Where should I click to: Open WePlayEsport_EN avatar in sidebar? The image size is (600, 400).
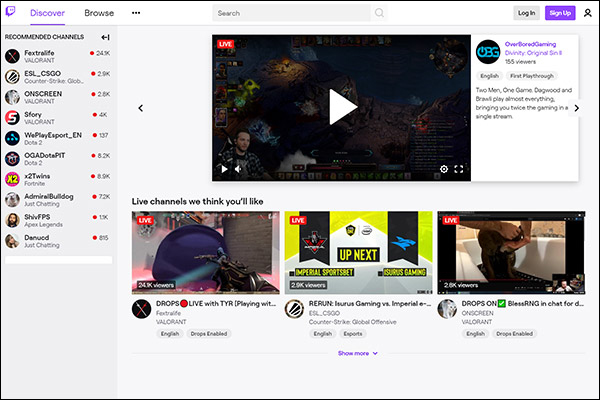[12, 138]
